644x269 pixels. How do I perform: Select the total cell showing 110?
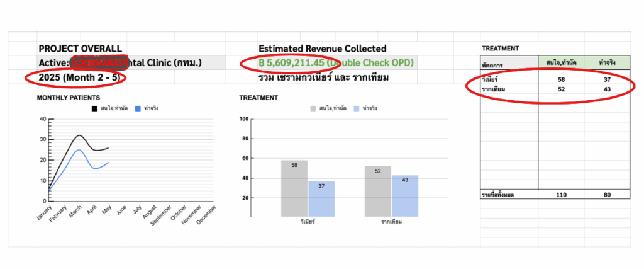[560, 195]
